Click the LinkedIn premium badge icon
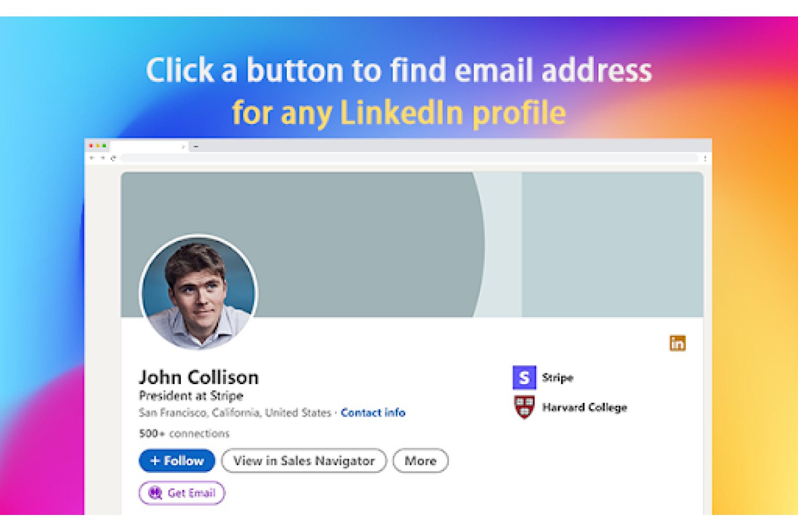 click(x=677, y=343)
